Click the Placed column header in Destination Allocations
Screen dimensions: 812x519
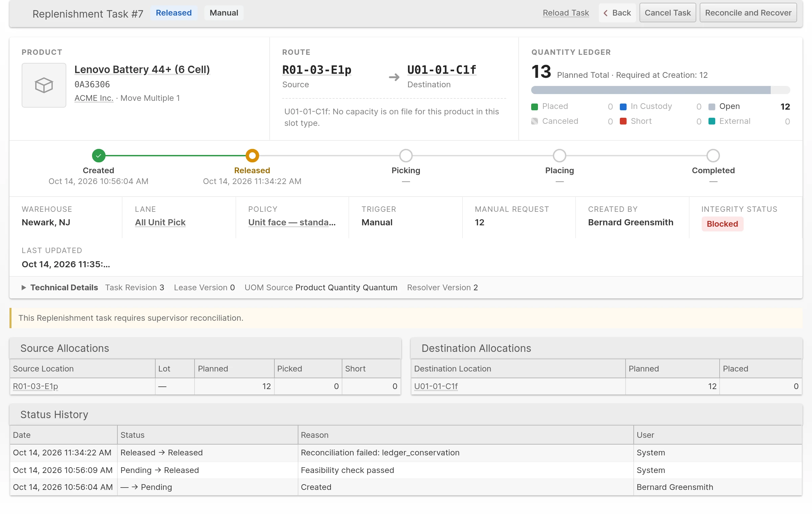pos(761,369)
